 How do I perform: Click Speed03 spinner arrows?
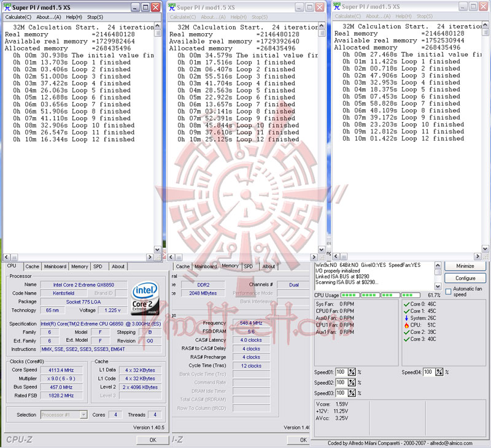click(352, 393)
